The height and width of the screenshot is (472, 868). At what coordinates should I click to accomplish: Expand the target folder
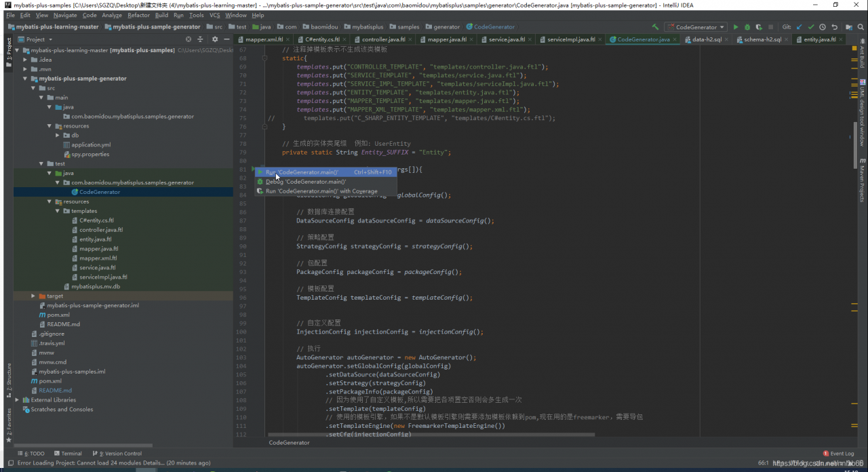pyautogui.click(x=33, y=296)
